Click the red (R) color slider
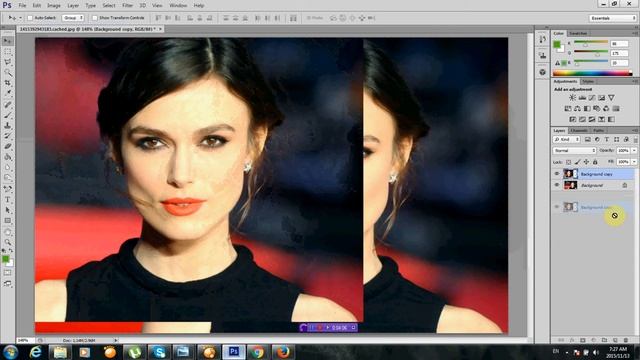The width and height of the screenshot is (640, 360). tap(591, 44)
